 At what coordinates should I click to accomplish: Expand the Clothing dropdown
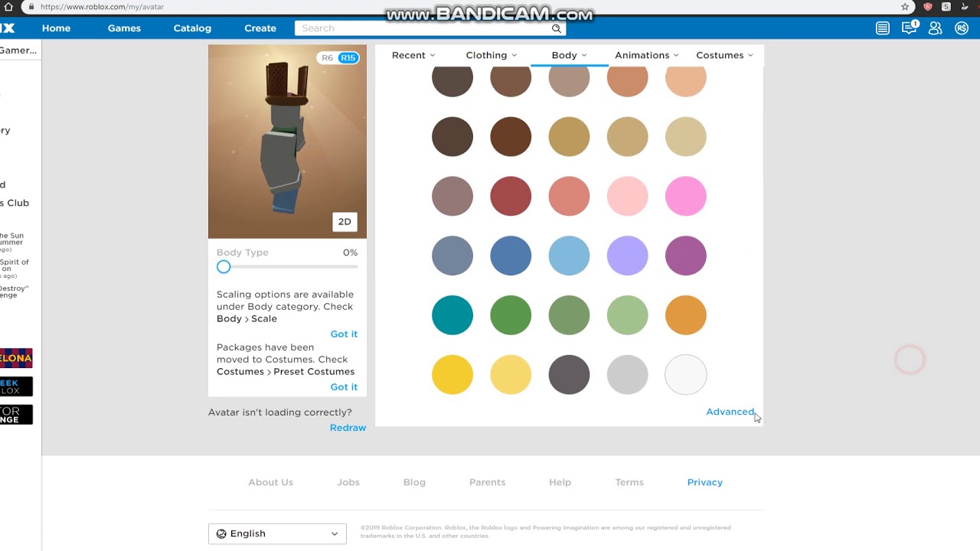(x=492, y=55)
